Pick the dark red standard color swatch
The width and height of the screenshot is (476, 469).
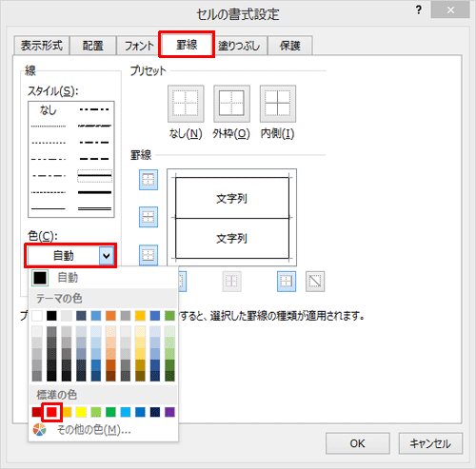coord(37,412)
